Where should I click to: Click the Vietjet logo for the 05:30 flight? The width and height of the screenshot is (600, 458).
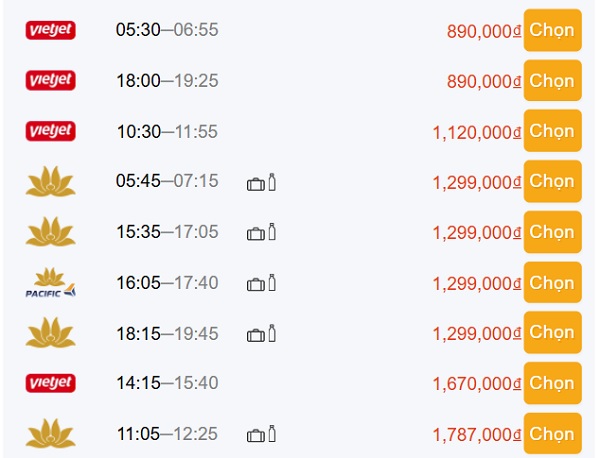coord(50,30)
